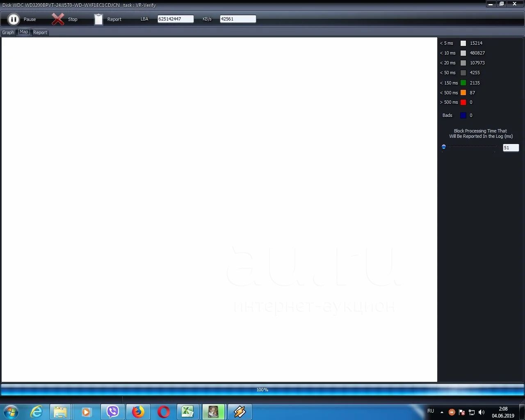Image resolution: width=525 pixels, height=420 pixels.
Task: Open Firefox from the taskbar
Action: click(x=138, y=411)
